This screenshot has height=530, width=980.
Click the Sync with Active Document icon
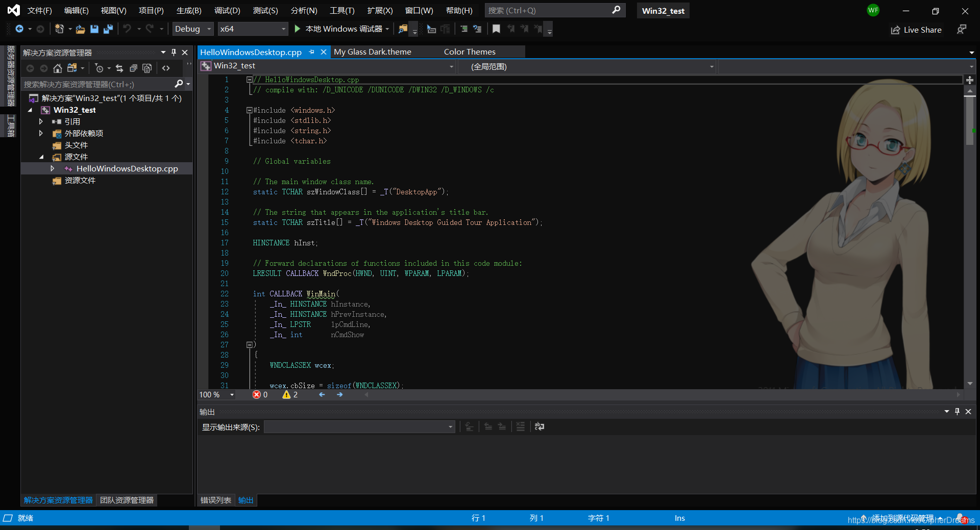coord(119,68)
